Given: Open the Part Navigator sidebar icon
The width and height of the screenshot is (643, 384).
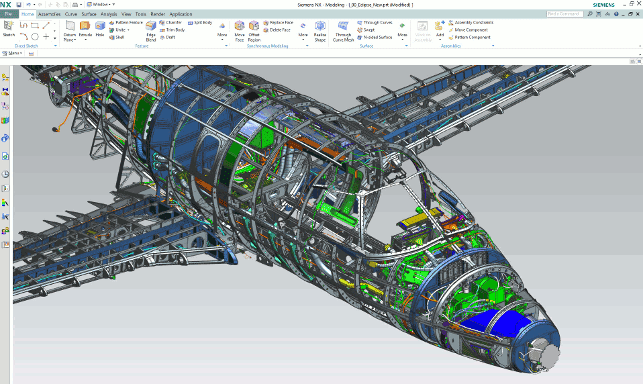Looking at the screenshot, I should click(x=5, y=106).
